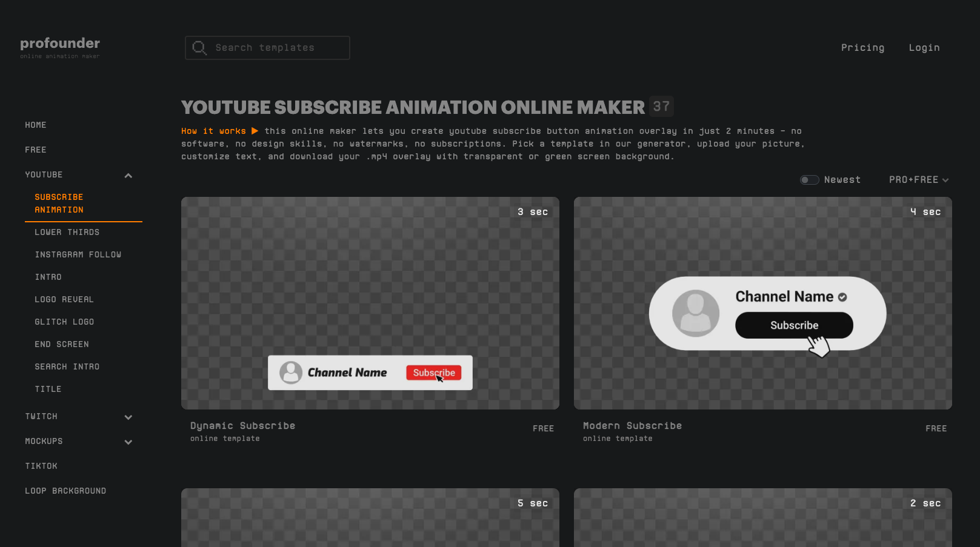Viewport: 980px width, 547px height.
Task: Click the black Subscribe button in Modern preview
Action: pos(794,325)
